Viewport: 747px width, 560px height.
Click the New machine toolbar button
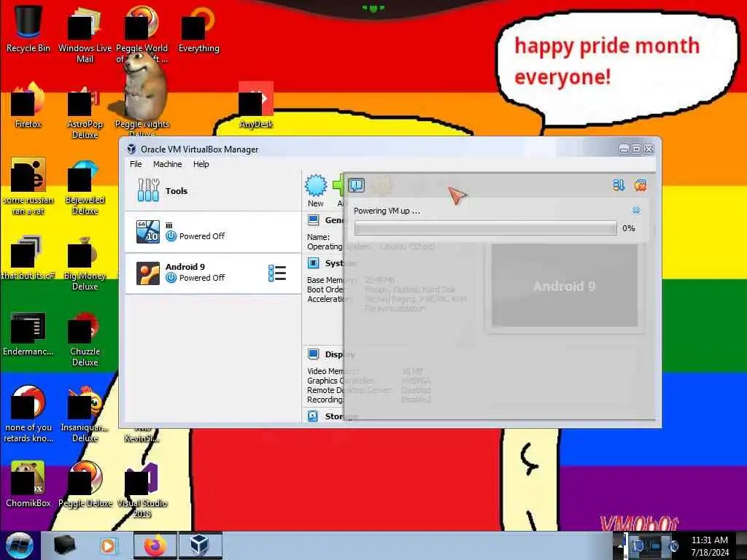315,191
